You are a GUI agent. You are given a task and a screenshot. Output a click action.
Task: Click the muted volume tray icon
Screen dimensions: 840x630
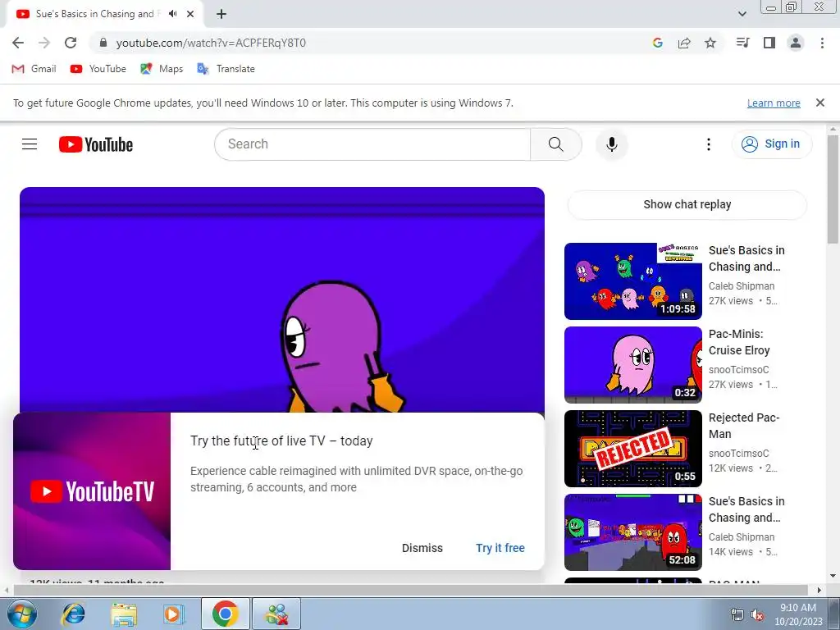point(757,615)
